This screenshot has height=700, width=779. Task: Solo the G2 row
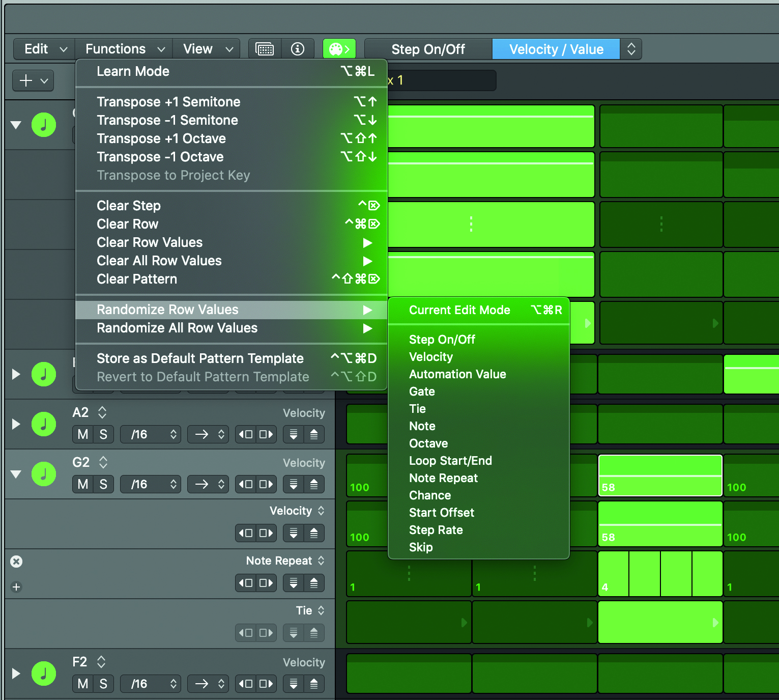[103, 484]
